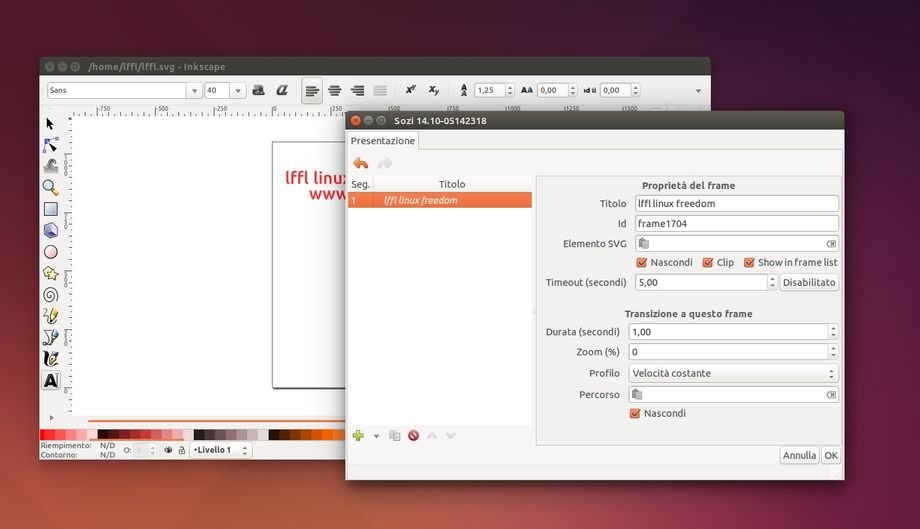
Task: Click the Annulla button
Action: (799, 455)
